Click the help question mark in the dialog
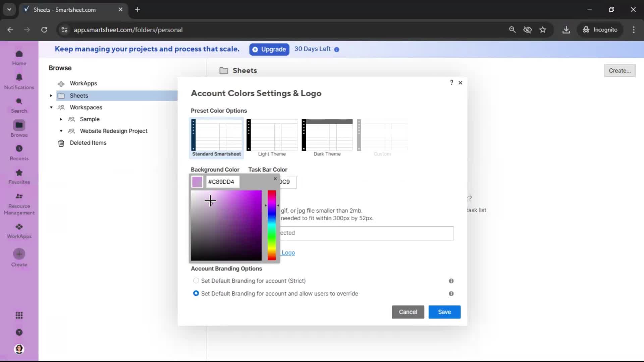 [x=451, y=82]
